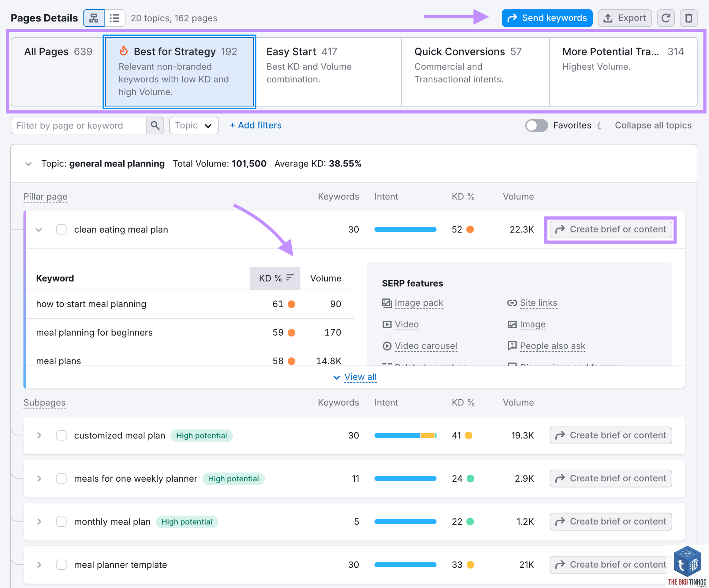Click intent bar for customized meal plan

pos(405,435)
